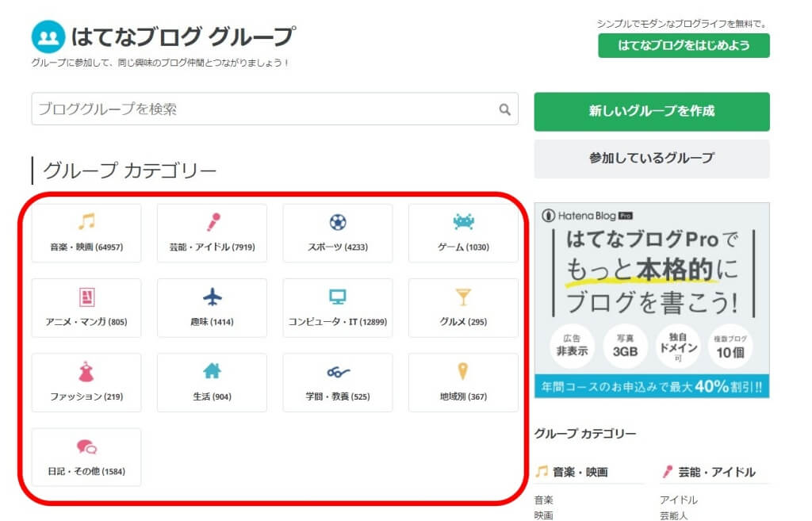The width and height of the screenshot is (812, 521).
Task: Open the 地域別 (367) category label
Action: pyautogui.click(x=463, y=396)
